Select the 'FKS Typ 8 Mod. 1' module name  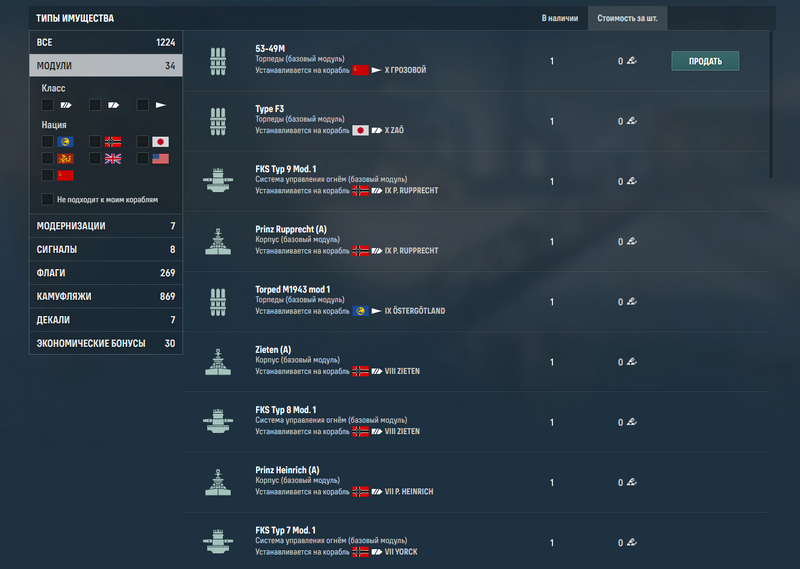pyautogui.click(x=286, y=410)
